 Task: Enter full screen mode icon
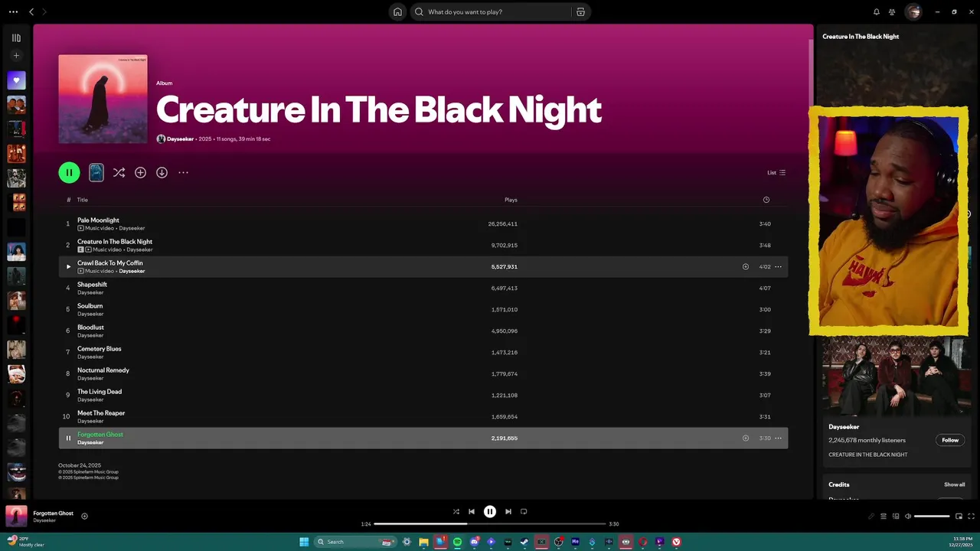point(971,516)
